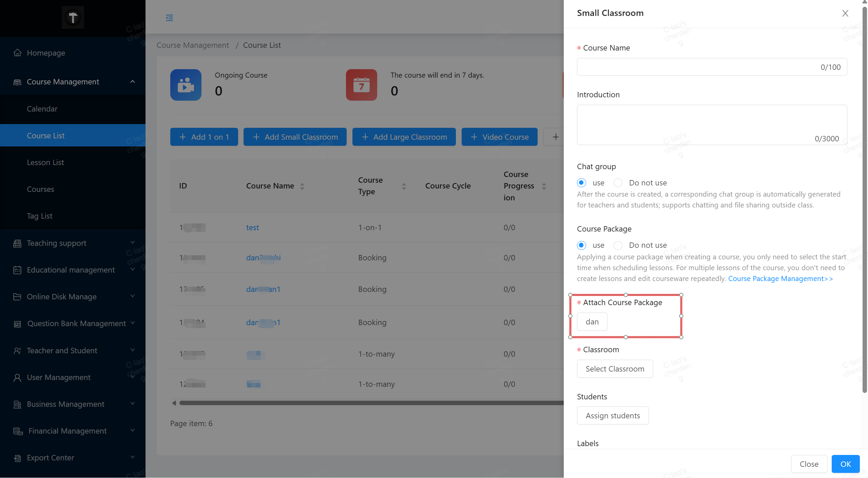Open Lesson List in sidebar
Viewport: 868px width, 478px height.
[45, 162]
